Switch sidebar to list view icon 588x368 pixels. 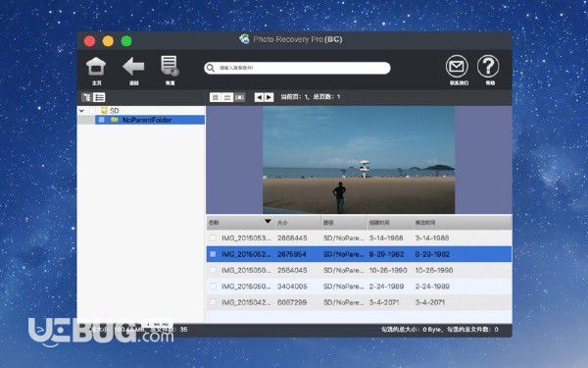tap(99, 97)
